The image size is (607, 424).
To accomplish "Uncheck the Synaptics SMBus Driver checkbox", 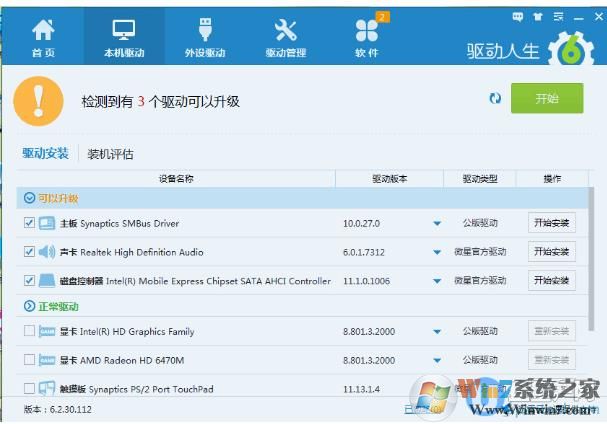I will tap(29, 223).
